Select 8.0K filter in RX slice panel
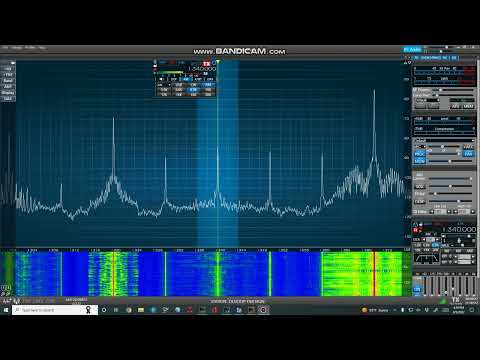Viewport: 480px width, 360px height. pos(435,245)
